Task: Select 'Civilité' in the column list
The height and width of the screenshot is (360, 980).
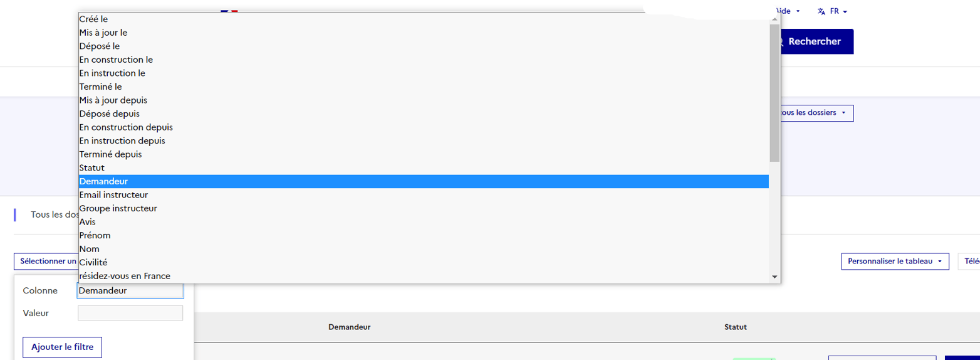Action: click(x=424, y=262)
